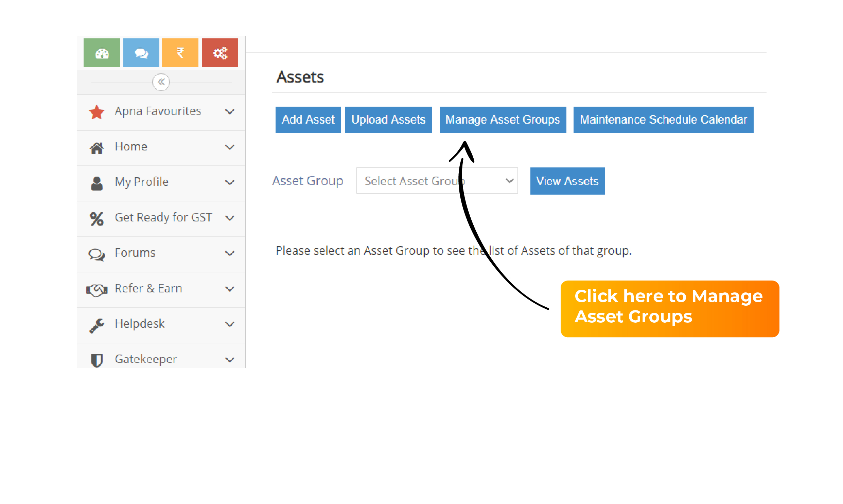Open Home menu item
Image resolution: width=843 pixels, height=504 pixels.
click(161, 148)
